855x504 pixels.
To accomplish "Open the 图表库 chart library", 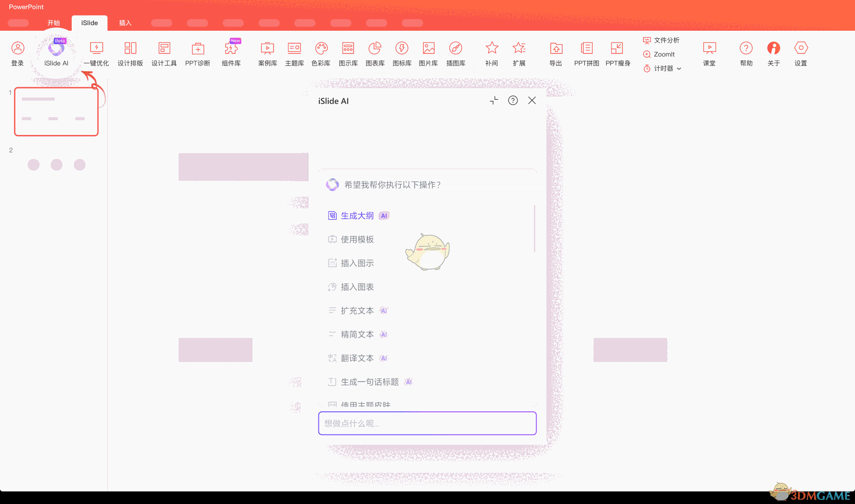I will pyautogui.click(x=375, y=53).
